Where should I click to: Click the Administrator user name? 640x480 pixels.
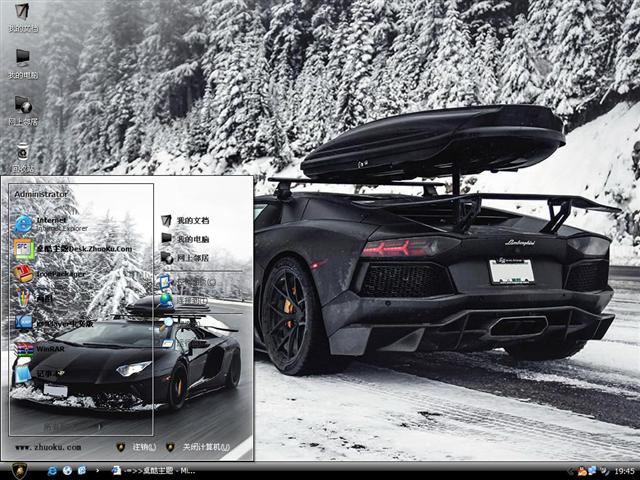(x=41, y=194)
